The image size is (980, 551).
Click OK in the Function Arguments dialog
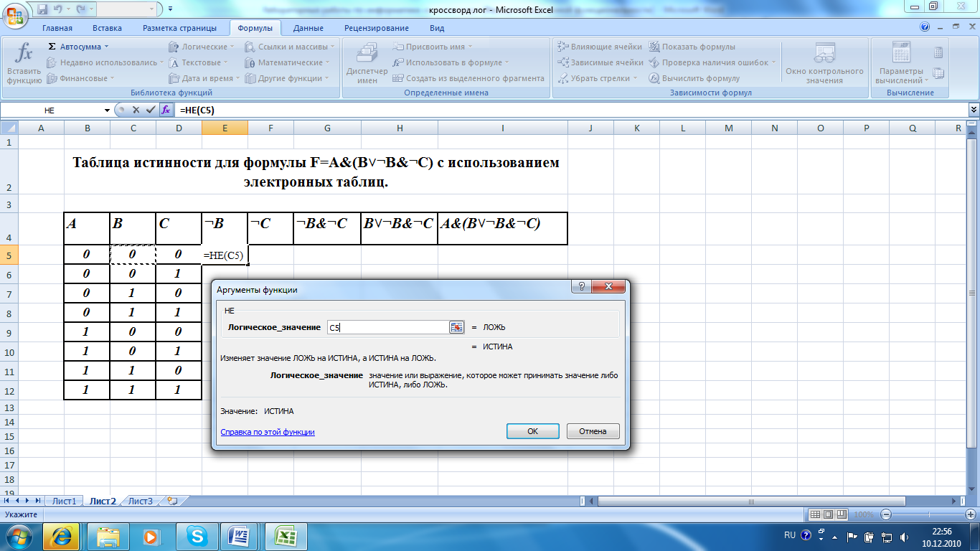click(532, 431)
